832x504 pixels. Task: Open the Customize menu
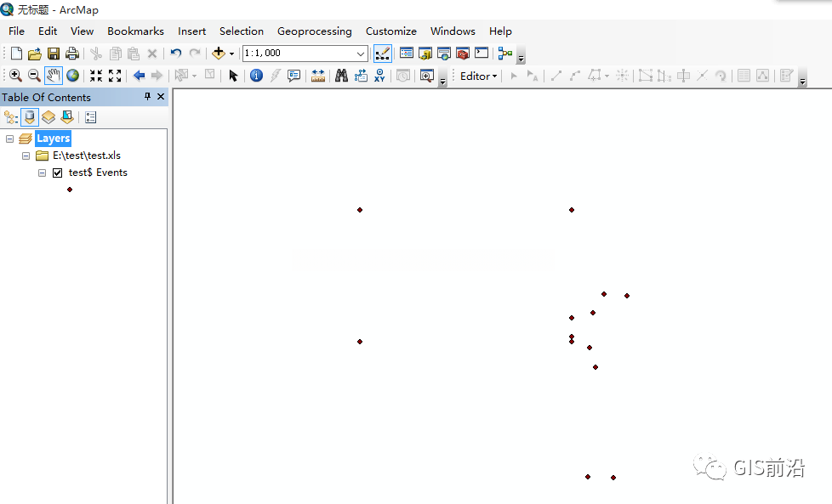(x=391, y=31)
